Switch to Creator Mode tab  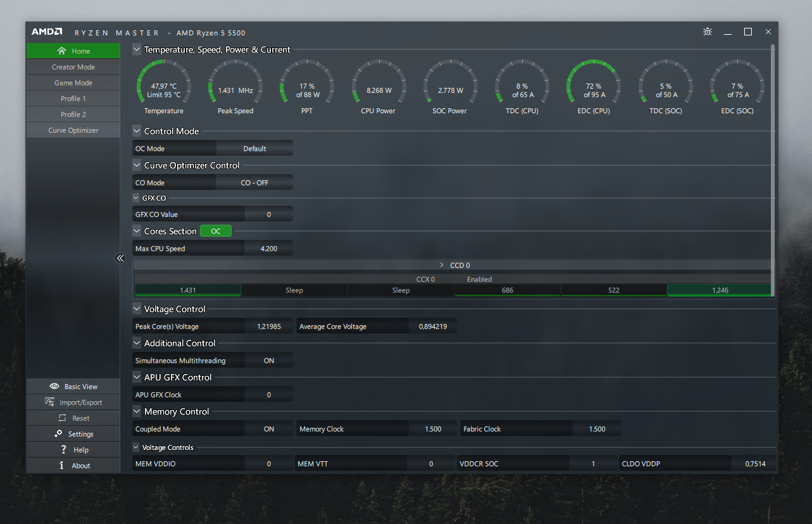click(x=73, y=66)
